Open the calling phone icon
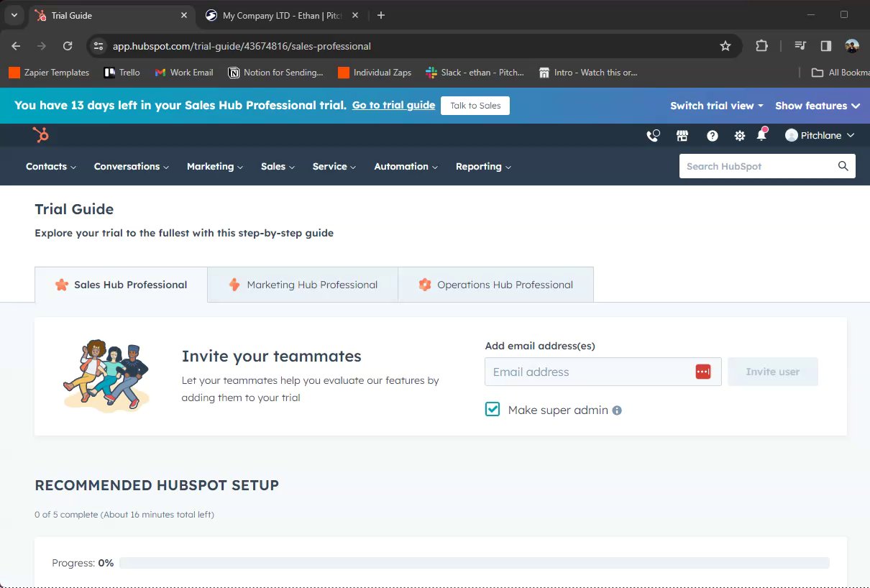870x588 pixels. pyautogui.click(x=653, y=136)
